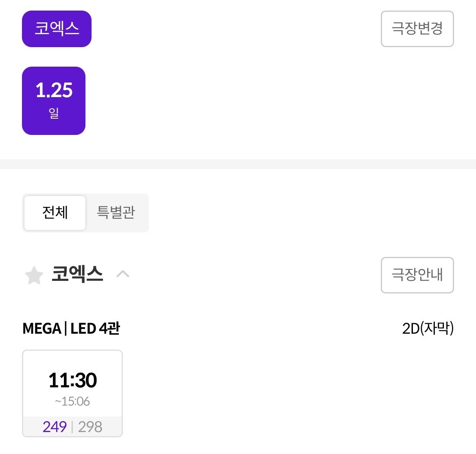Click the 249 remaining seats count
This screenshot has width=476, height=454.
tap(55, 427)
